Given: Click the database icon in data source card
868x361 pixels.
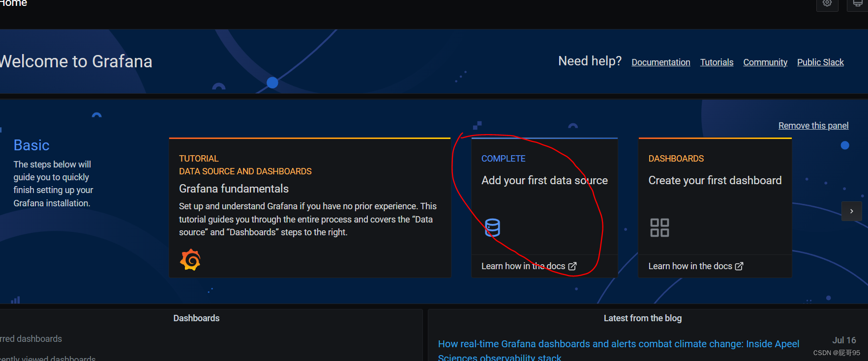Looking at the screenshot, I should (492, 227).
